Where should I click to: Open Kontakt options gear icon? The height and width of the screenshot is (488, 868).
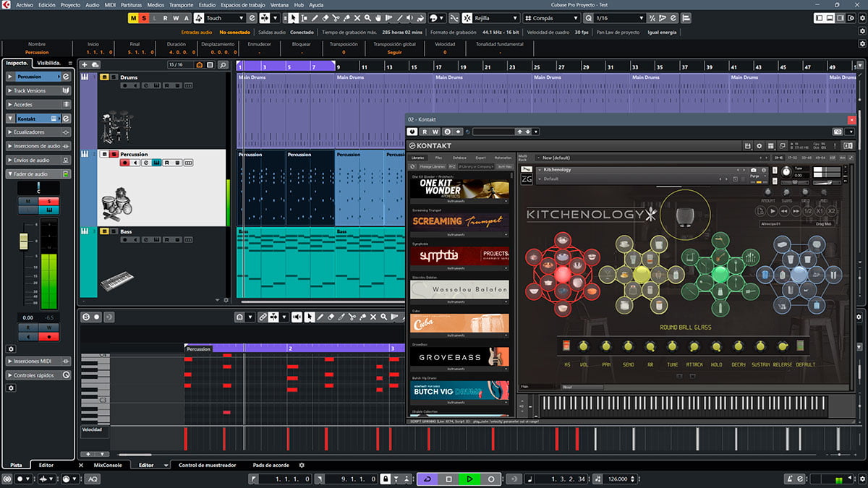(x=759, y=145)
